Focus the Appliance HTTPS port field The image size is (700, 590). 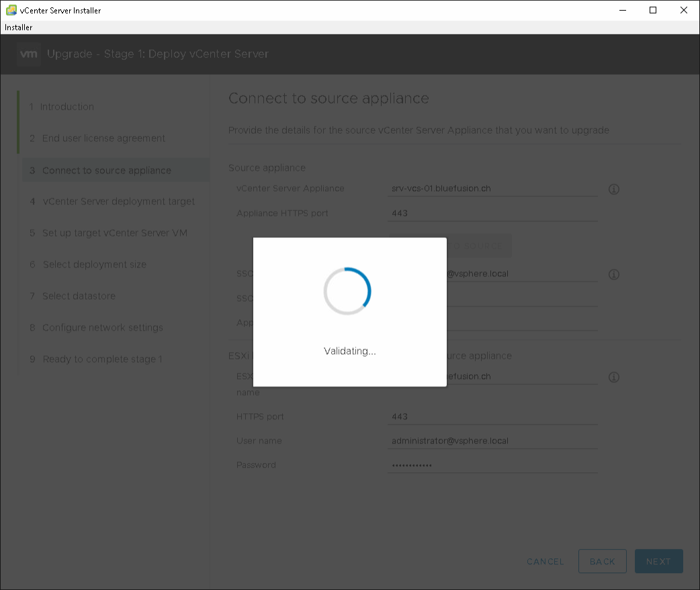click(492, 214)
